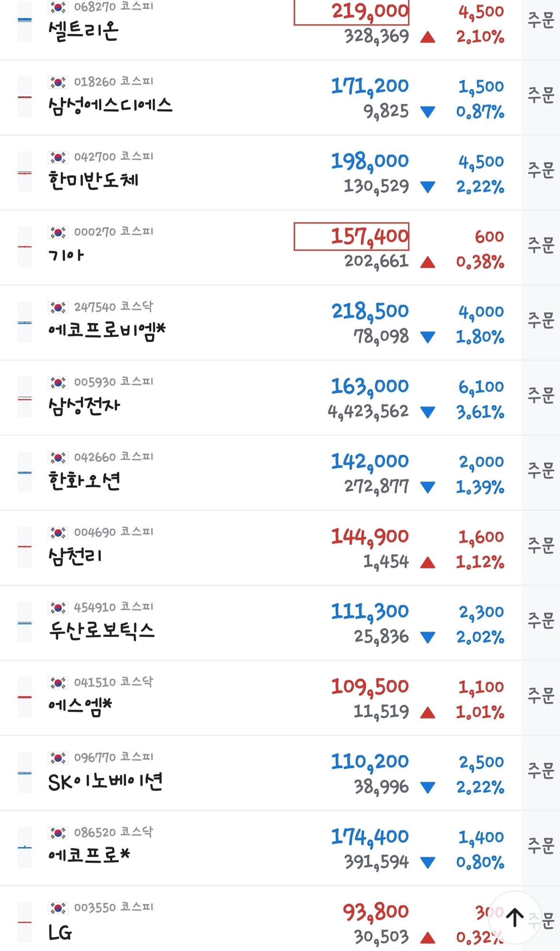Tap the 주문 button for 삼천리
The width and height of the screenshot is (560, 951).
[x=541, y=546]
